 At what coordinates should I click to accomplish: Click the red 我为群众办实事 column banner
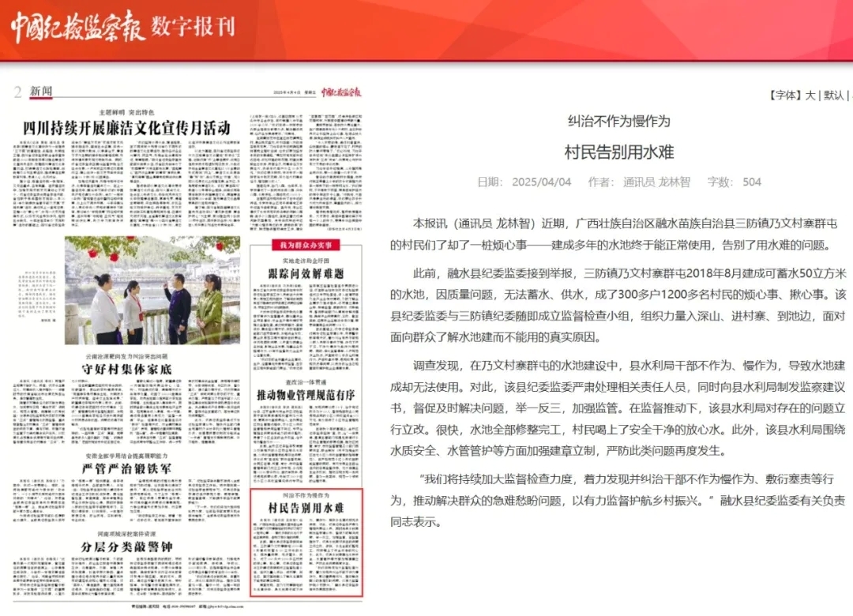pyautogui.click(x=306, y=246)
